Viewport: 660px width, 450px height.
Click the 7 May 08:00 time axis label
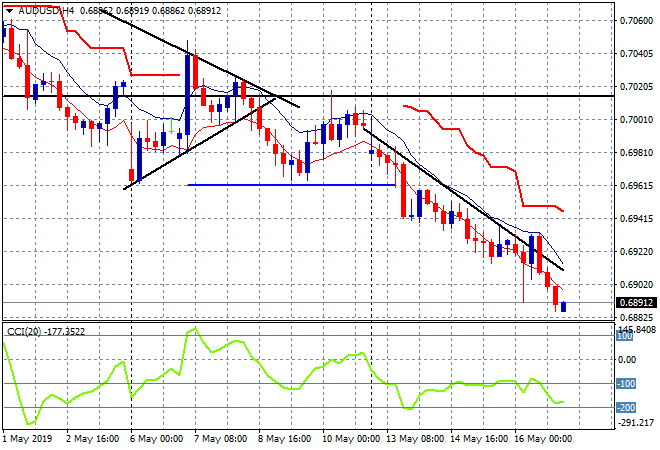point(221,439)
